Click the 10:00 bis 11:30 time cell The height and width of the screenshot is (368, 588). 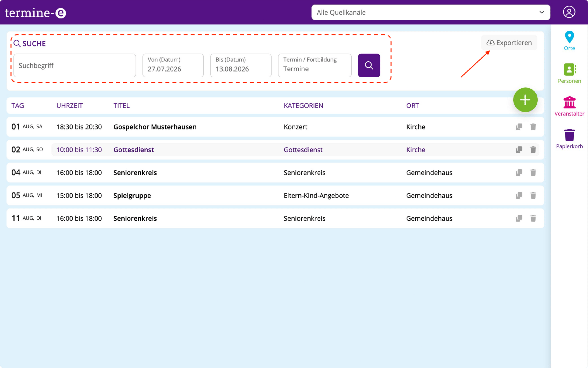pos(79,150)
